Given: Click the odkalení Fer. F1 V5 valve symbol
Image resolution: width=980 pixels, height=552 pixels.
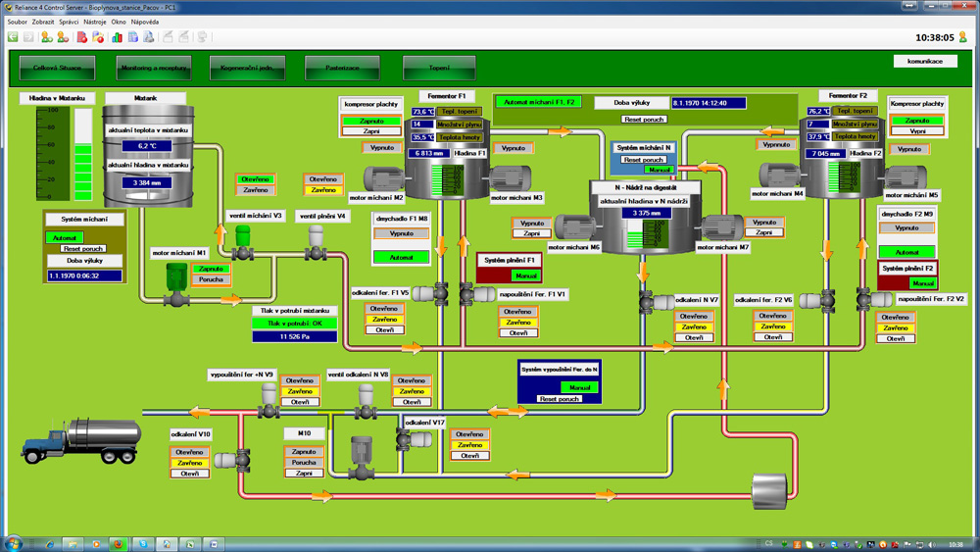Looking at the screenshot, I should 431,294.
